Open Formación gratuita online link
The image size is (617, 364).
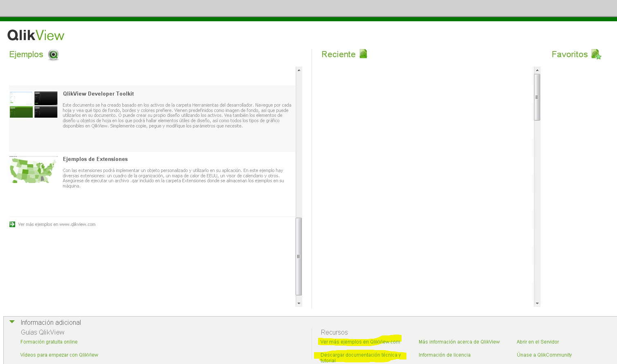(x=49, y=342)
